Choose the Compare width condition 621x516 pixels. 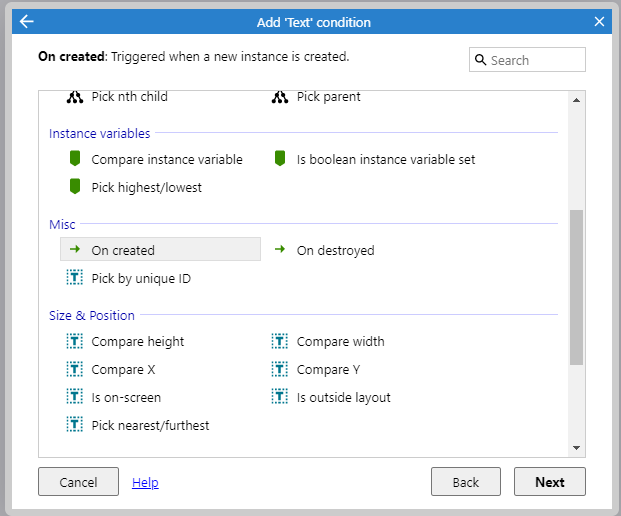coord(340,342)
